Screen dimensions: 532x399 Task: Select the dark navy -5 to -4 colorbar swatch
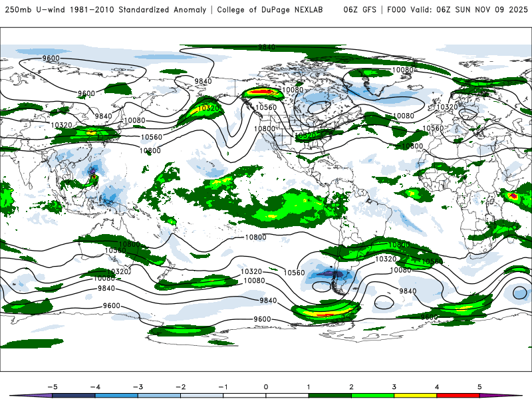coord(74,396)
